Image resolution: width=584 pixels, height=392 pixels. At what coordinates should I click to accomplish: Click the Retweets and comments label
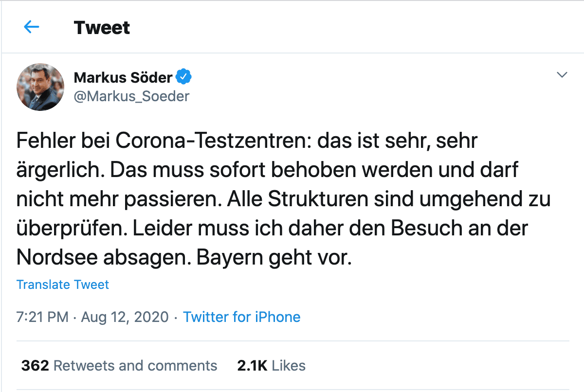tap(135, 365)
